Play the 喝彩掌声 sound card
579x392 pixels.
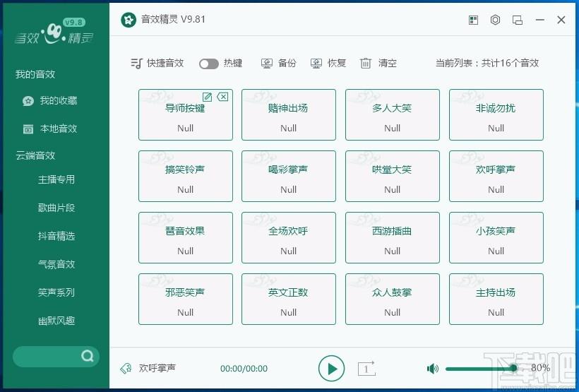pyautogui.click(x=289, y=177)
